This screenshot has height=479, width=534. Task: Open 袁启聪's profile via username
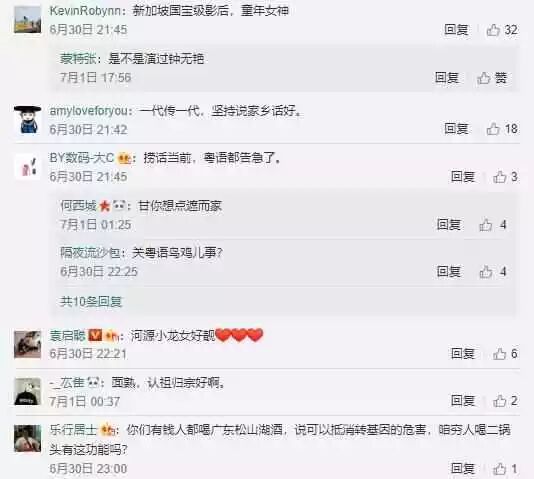click(67, 336)
